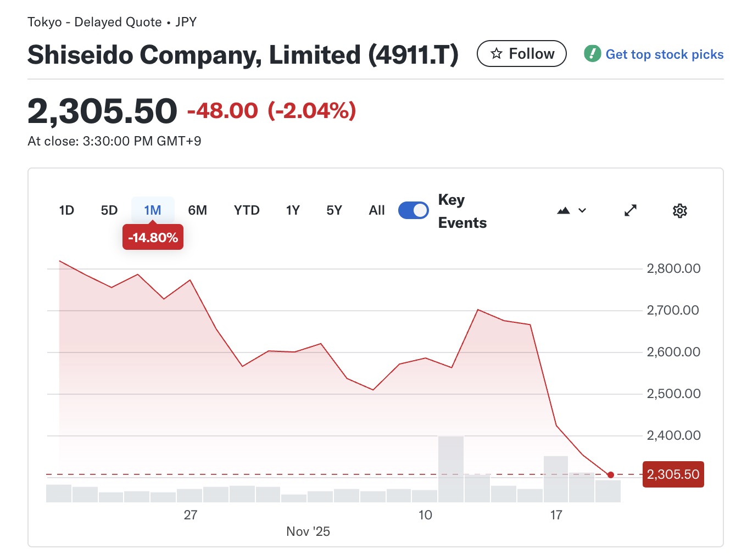
Task: Show All-time price history
Action: point(377,210)
